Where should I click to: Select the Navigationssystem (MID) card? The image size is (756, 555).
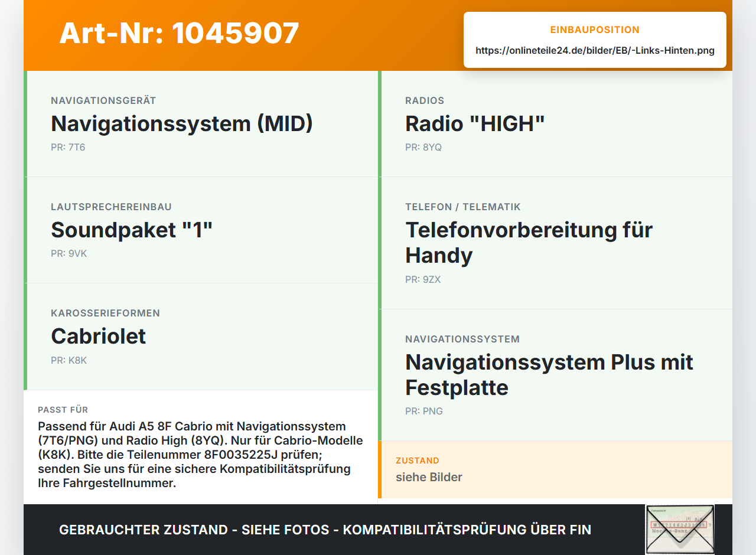(x=201, y=124)
